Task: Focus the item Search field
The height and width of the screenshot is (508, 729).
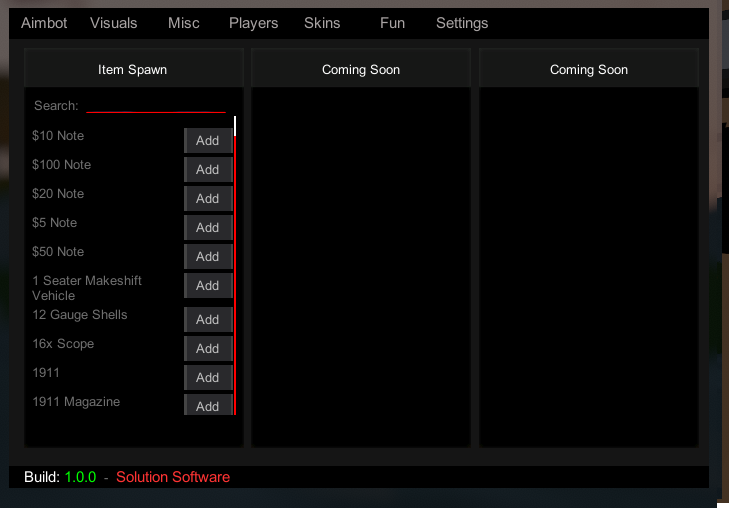Action: (156, 106)
